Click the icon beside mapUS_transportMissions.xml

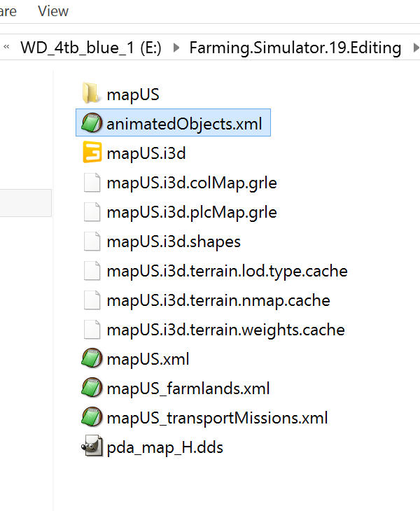tap(92, 416)
